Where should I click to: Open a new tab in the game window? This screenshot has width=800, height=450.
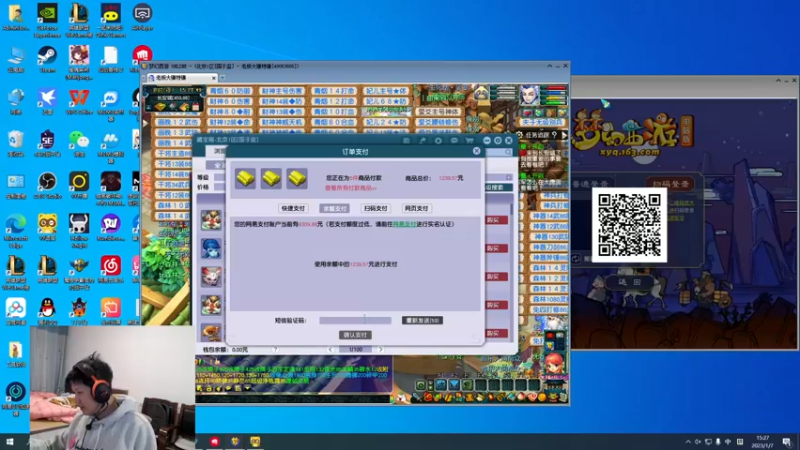click(222, 78)
